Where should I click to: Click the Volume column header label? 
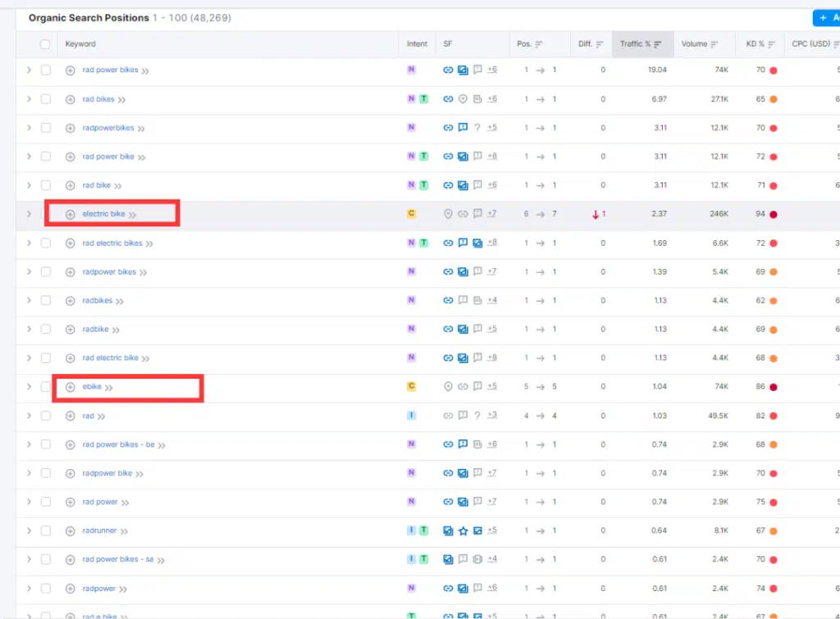tap(694, 44)
